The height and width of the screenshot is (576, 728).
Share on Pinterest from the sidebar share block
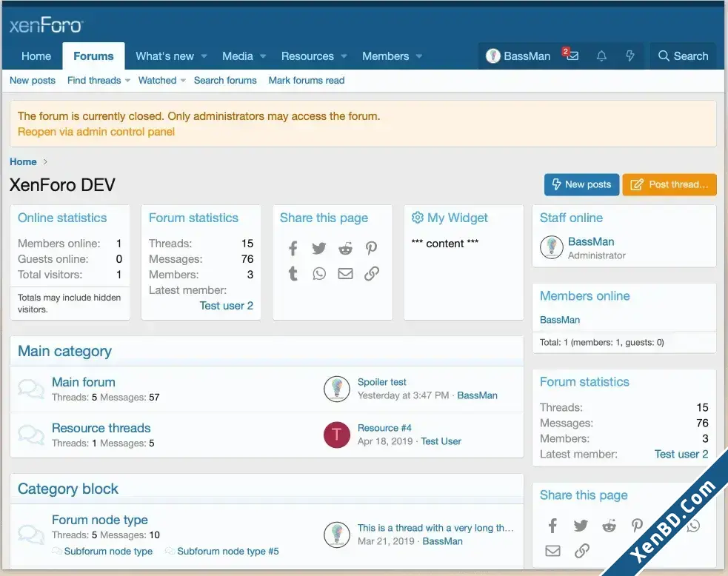coord(637,526)
